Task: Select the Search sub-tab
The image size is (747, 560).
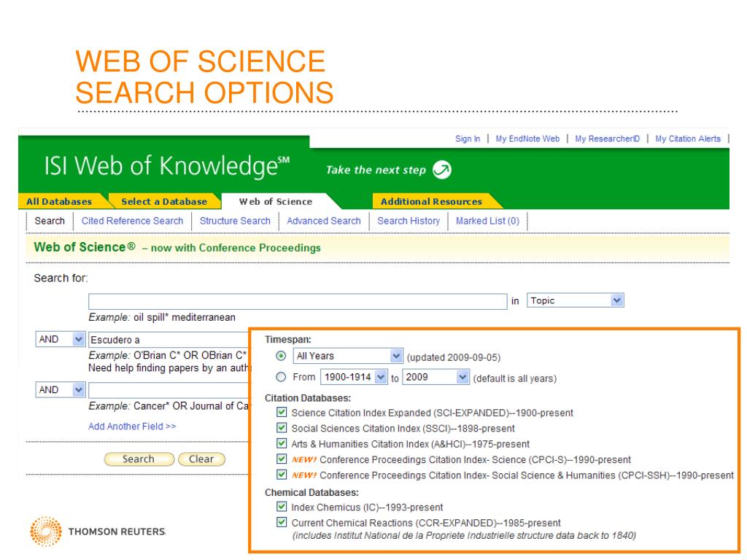Action: 50,221
